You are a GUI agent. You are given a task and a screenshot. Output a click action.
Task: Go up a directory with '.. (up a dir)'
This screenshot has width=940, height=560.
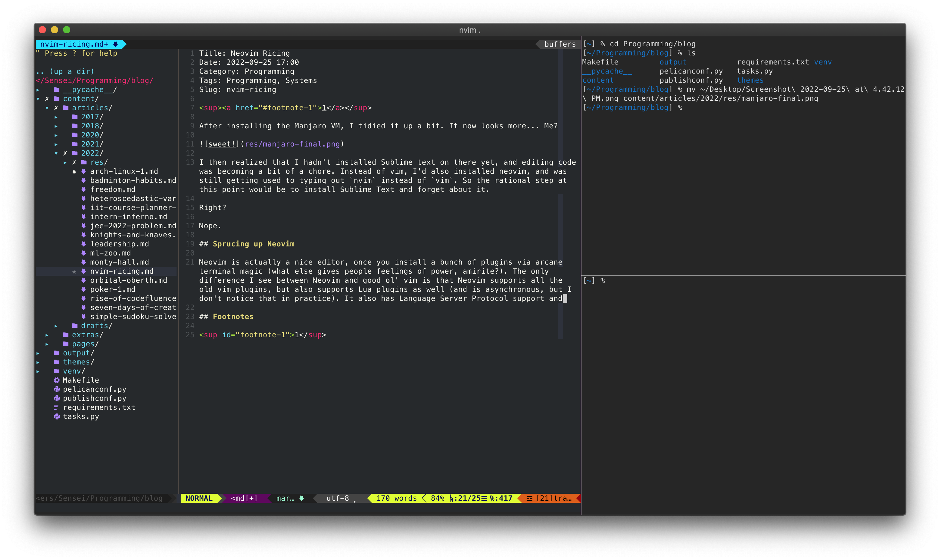point(65,71)
